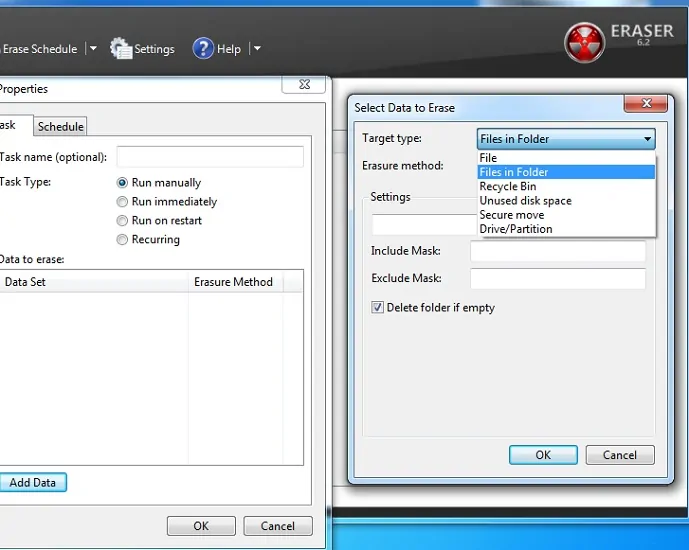The height and width of the screenshot is (550, 689).
Task: Click the Task name optional input field
Action: [210, 157]
